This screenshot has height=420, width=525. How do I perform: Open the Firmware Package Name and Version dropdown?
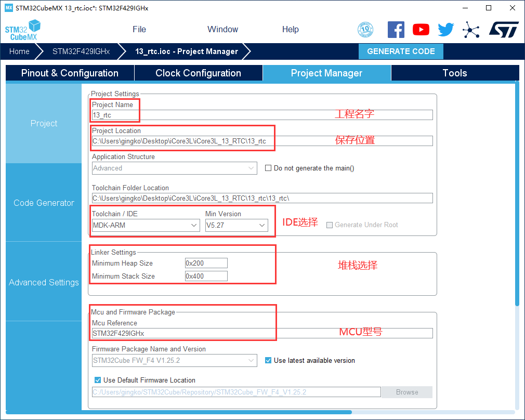coord(175,360)
